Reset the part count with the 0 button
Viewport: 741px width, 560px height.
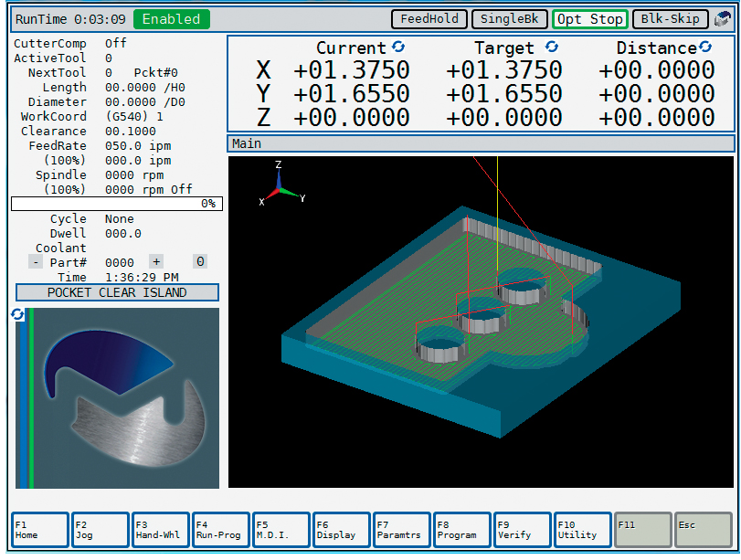[x=199, y=262]
